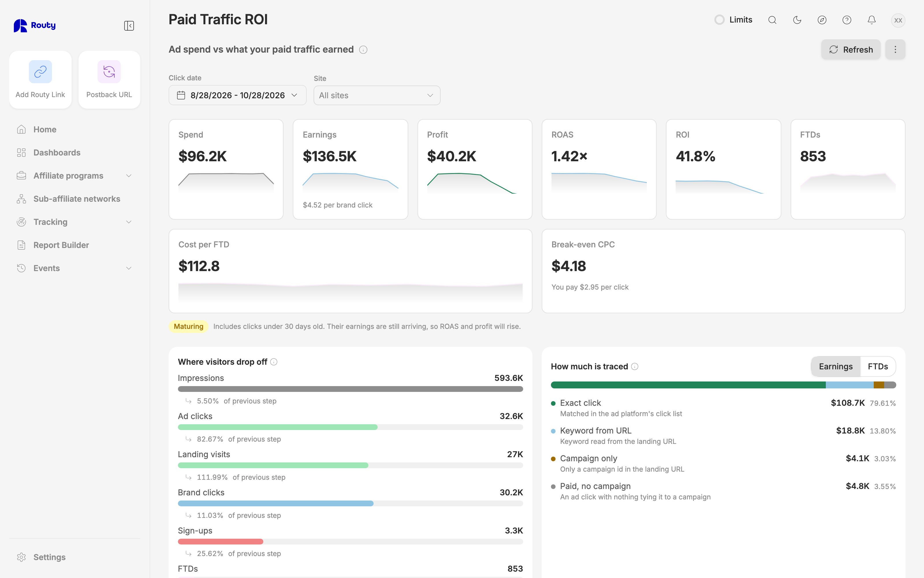Switch traced view to Earnings
This screenshot has width=924, height=578.
click(835, 366)
